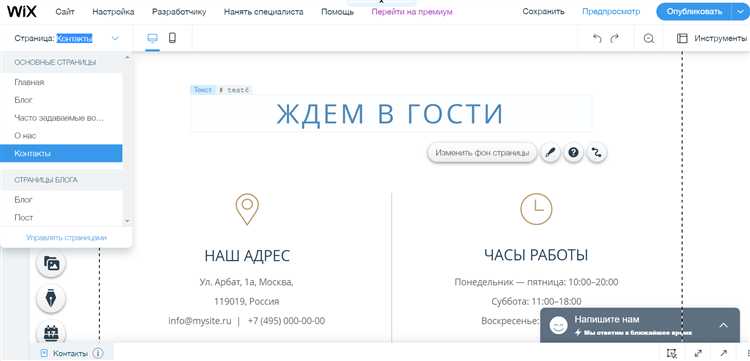Click the selected page name field Контакты
The image size is (750, 361).
(74, 38)
